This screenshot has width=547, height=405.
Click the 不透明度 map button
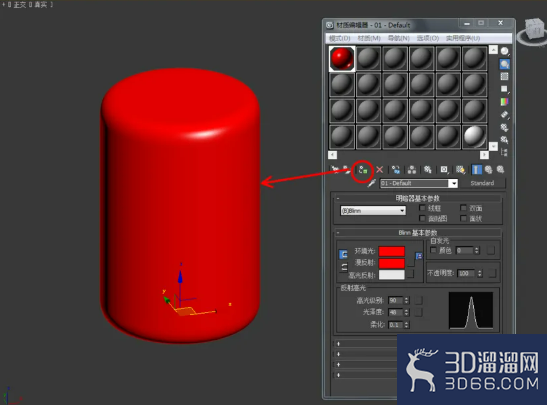[x=492, y=273]
